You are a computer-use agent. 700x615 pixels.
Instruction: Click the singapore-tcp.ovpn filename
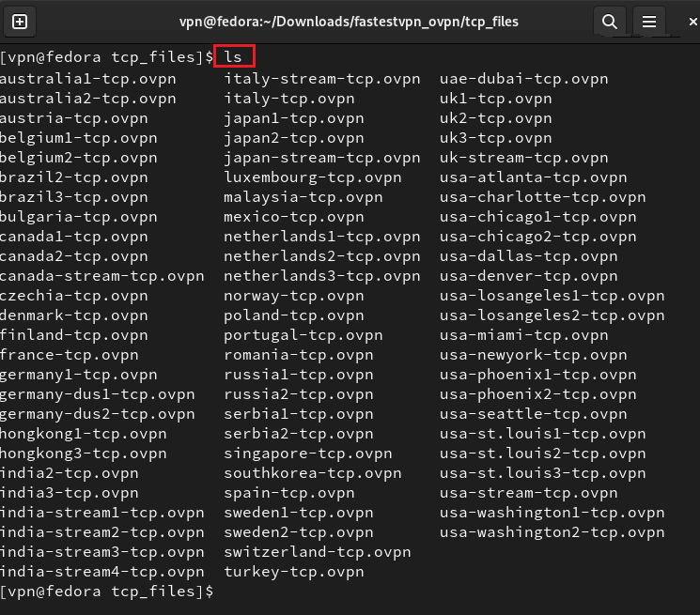[307, 454]
